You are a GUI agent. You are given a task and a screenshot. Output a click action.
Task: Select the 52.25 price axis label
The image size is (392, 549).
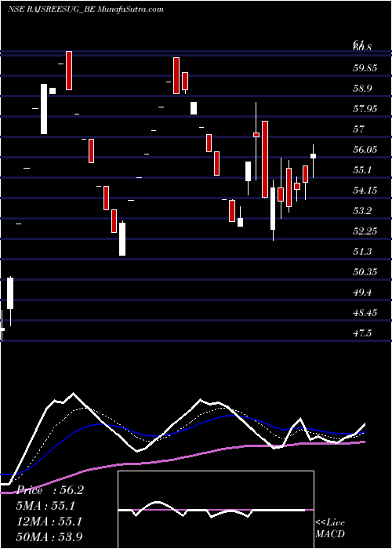[x=365, y=231]
